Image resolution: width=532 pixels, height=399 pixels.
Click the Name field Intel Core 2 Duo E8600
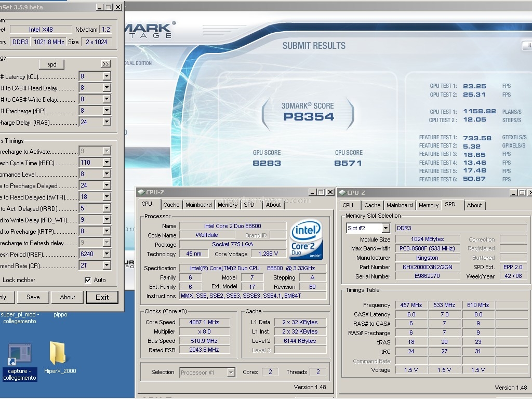pyautogui.click(x=232, y=226)
